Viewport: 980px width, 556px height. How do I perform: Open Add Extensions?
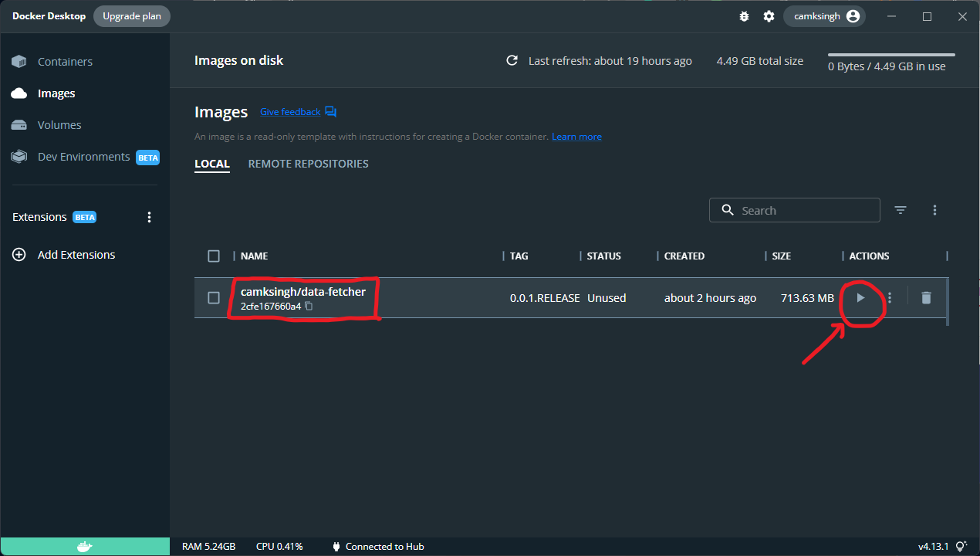76,255
